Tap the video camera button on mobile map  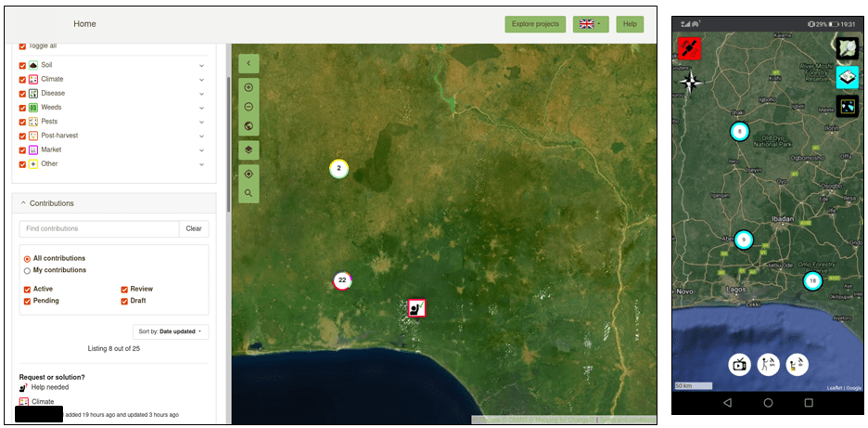point(739,365)
